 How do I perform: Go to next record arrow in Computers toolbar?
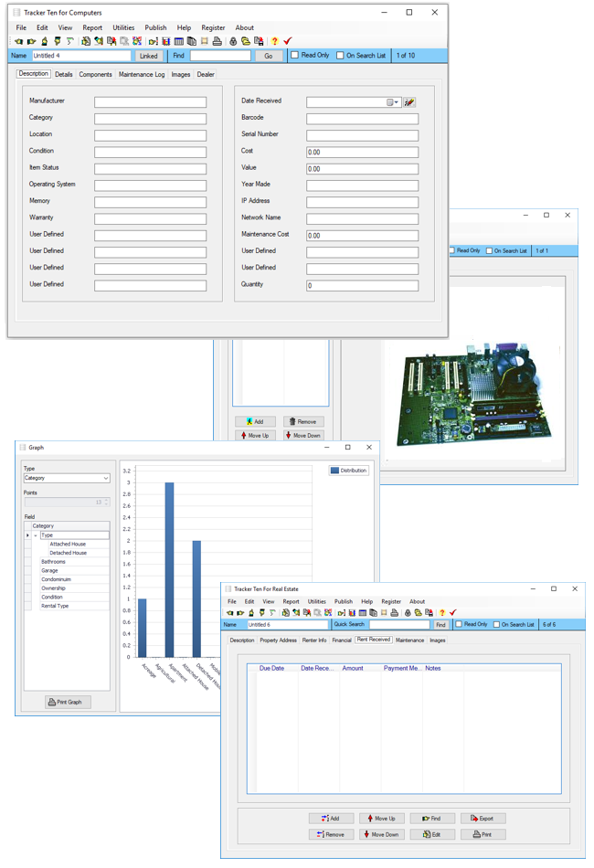point(32,41)
